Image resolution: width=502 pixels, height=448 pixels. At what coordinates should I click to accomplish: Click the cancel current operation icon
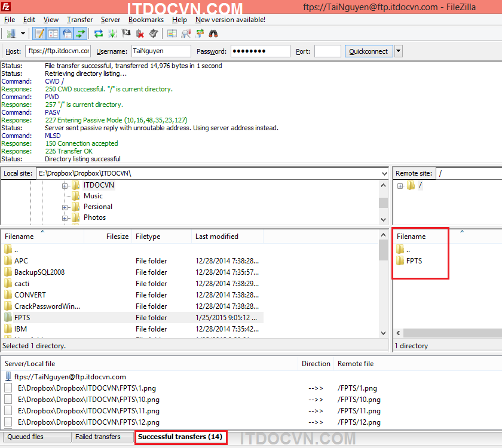126,33
